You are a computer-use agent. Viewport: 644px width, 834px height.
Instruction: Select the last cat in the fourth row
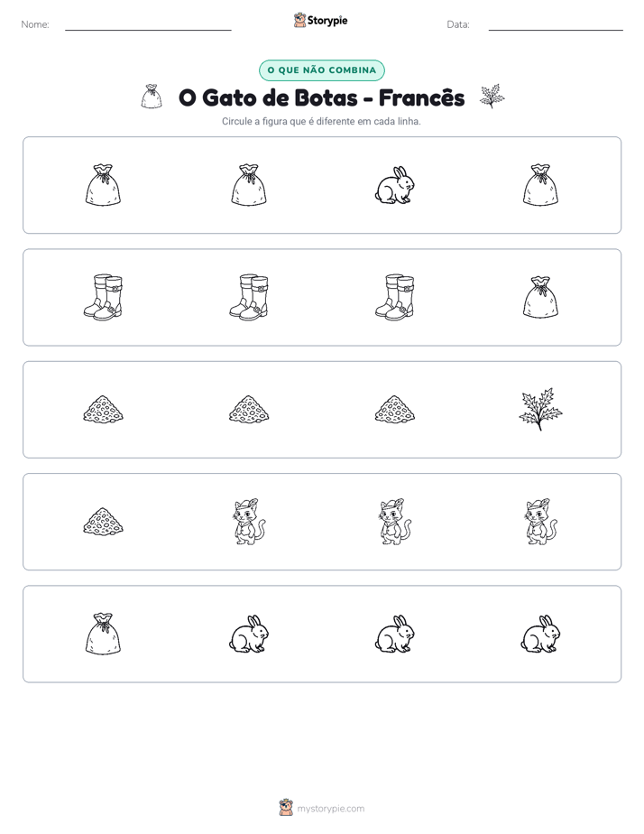pos(540,522)
